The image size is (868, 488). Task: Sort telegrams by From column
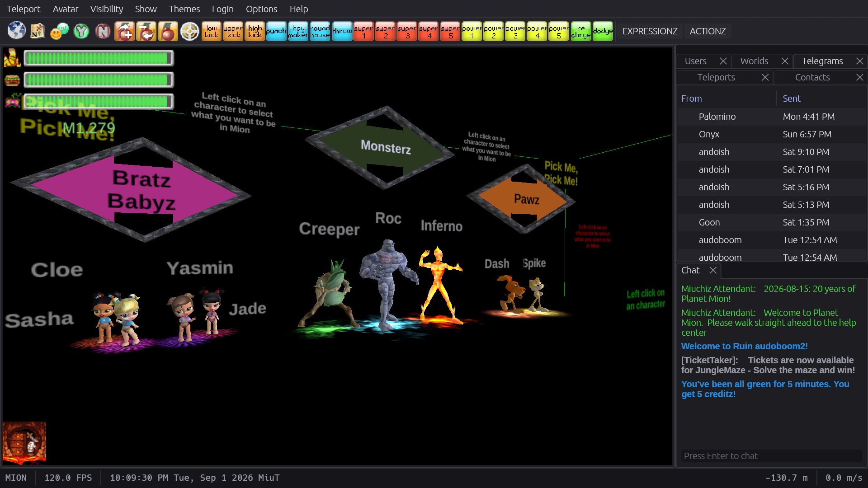click(727, 99)
